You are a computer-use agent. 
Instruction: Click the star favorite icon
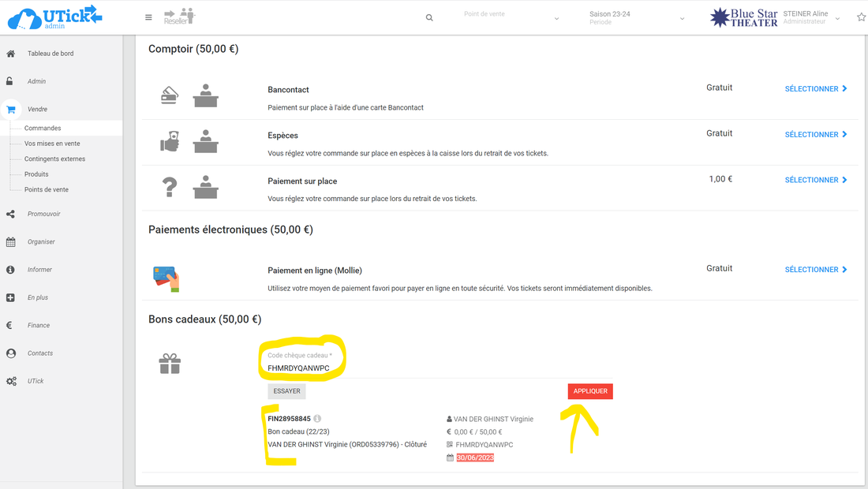coord(861,17)
